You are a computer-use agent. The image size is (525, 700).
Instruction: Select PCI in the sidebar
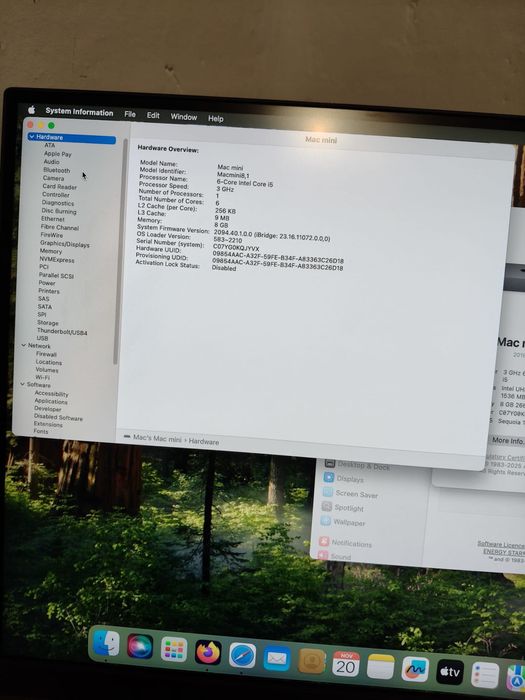44,267
